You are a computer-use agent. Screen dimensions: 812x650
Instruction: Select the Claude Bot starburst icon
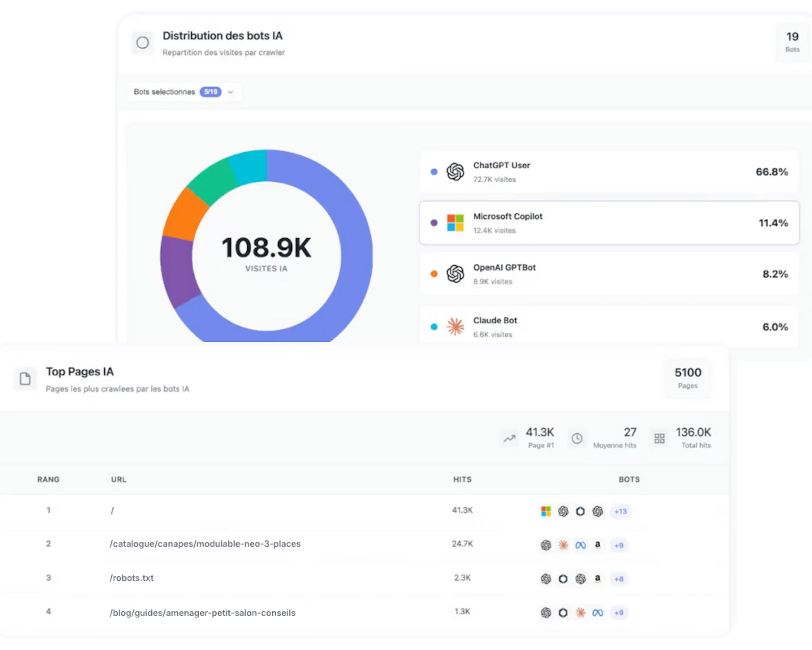coord(455,326)
